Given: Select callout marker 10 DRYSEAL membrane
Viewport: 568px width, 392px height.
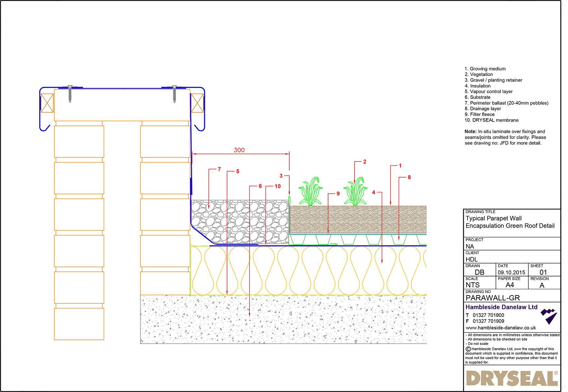Looking at the screenshot, I should coord(277,186).
